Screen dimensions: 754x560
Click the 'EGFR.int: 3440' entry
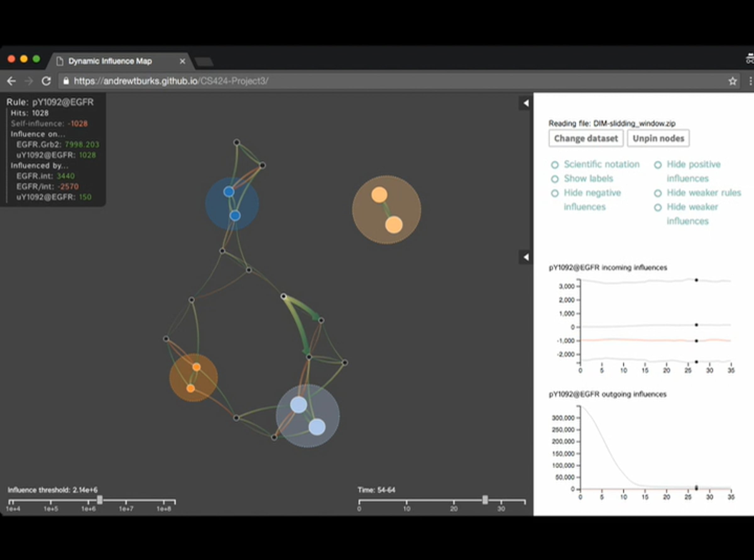click(46, 176)
